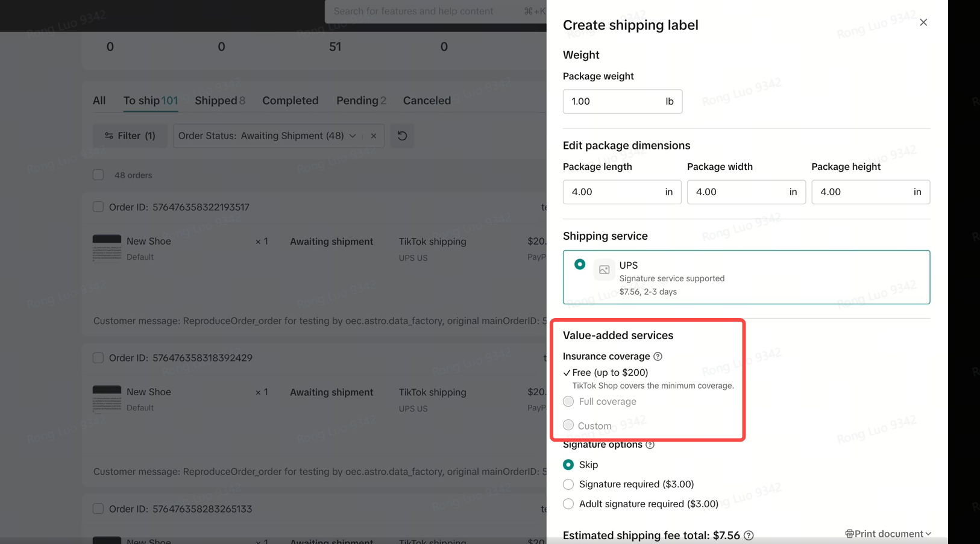This screenshot has width=980, height=544.
Task: Select the UPS shipping service radio
Action: tap(580, 264)
